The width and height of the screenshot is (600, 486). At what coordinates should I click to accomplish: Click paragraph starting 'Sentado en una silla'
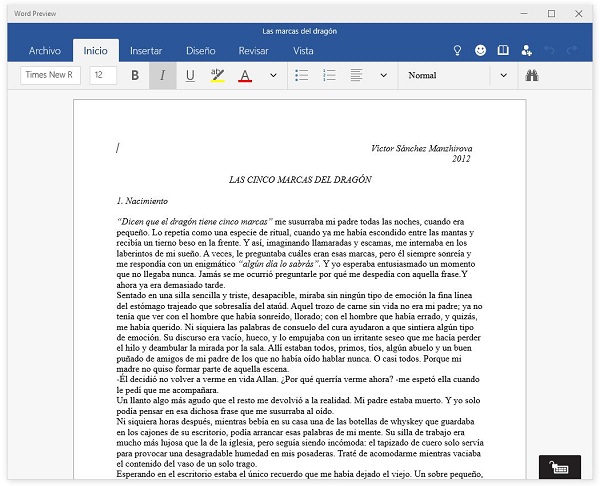click(300, 332)
